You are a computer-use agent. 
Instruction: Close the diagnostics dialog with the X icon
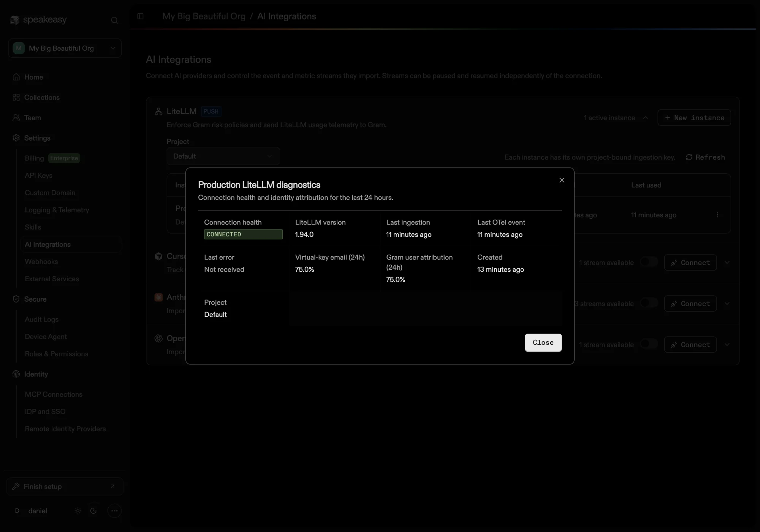point(562,180)
